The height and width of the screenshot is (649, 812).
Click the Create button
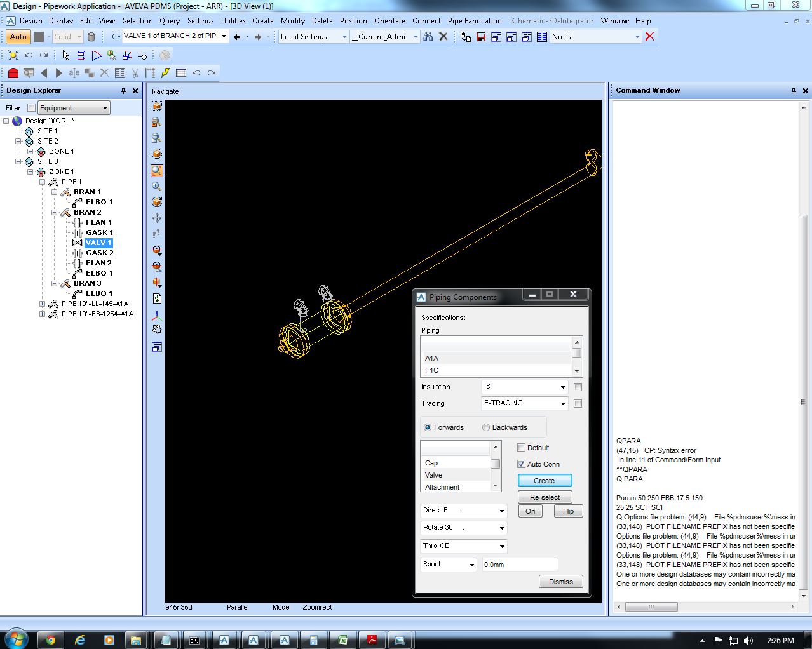(x=545, y=481)
